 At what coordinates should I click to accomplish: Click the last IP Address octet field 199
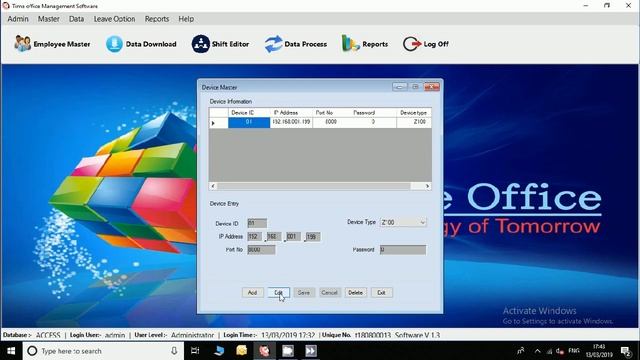(x=313, y=236)
